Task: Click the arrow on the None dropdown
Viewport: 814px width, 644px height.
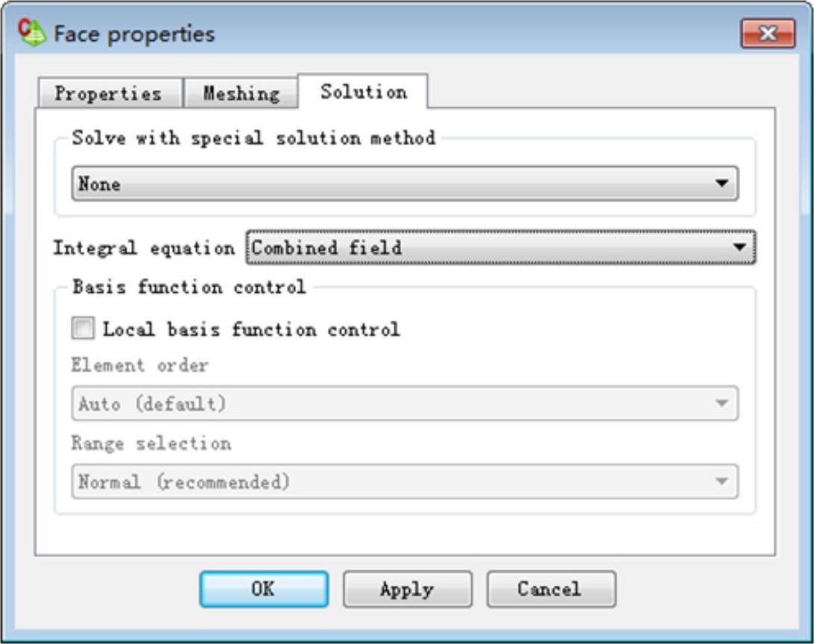Action: [x=721, y=183]
